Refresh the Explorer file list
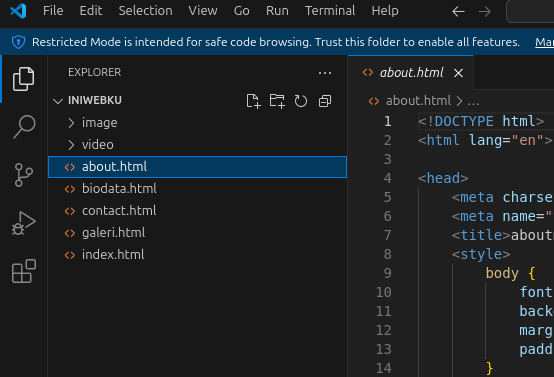This screenshot has height=377, width=554. (x=301, y=101)
